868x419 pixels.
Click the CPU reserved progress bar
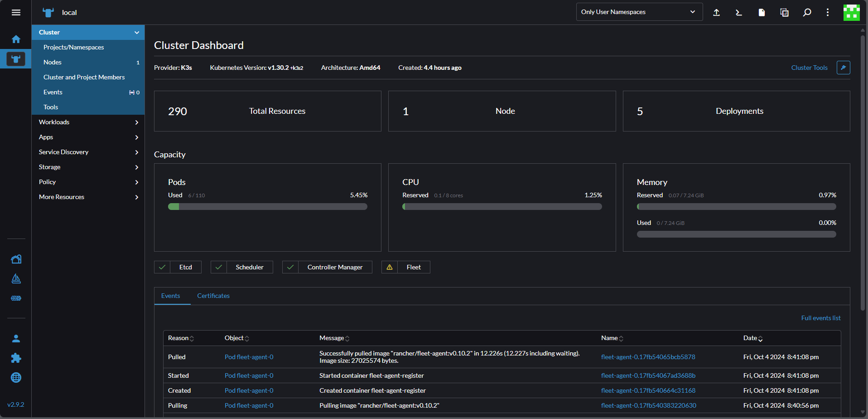(x=502, y=207)
